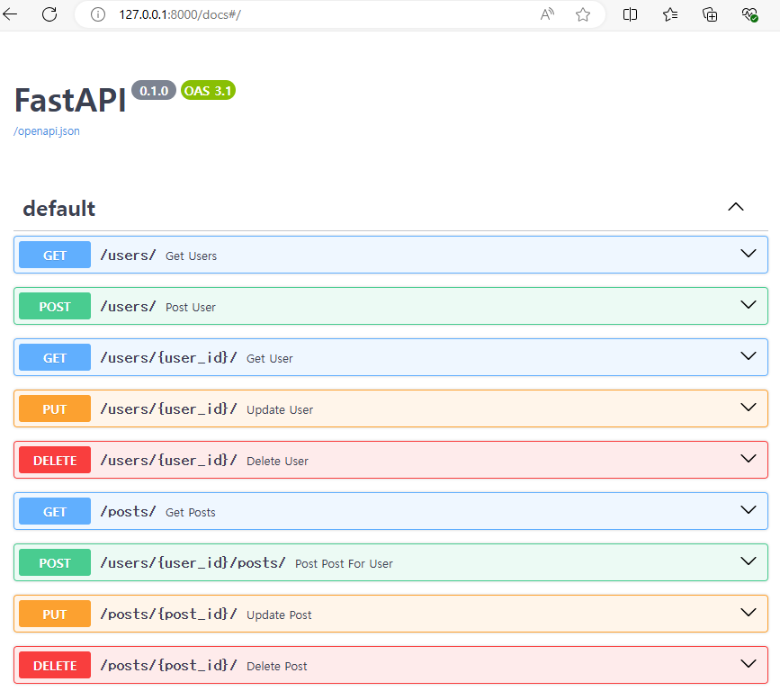The height and width of the screenshot is (700, 780).
Task: Click the 'Get User' summary text
Action: (x=270, y=358)
